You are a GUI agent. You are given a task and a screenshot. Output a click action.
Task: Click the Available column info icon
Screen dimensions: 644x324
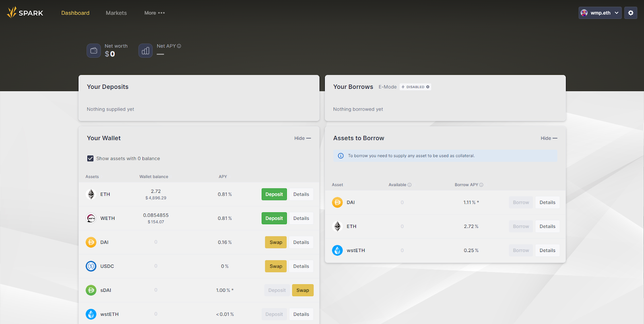click(x=410, y=185)
